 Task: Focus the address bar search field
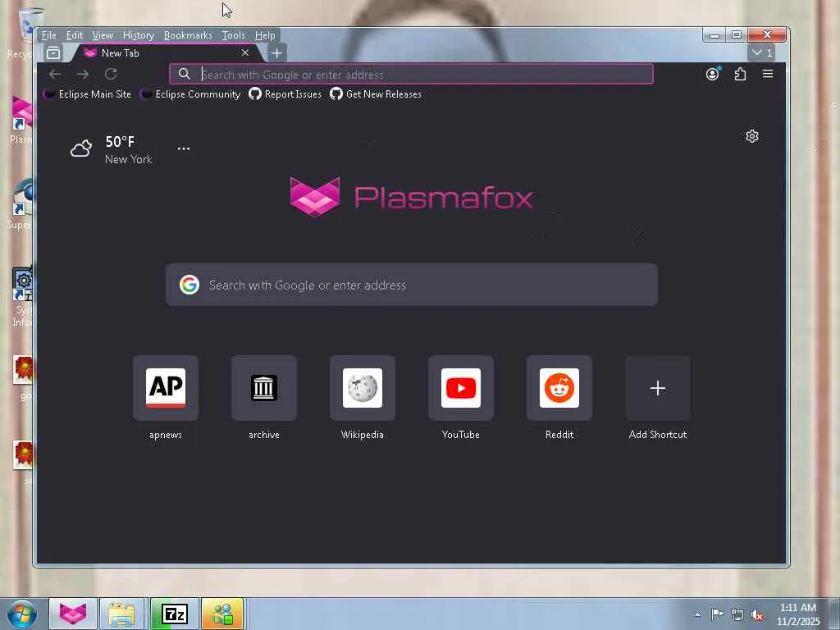click(x=412, y=74)
